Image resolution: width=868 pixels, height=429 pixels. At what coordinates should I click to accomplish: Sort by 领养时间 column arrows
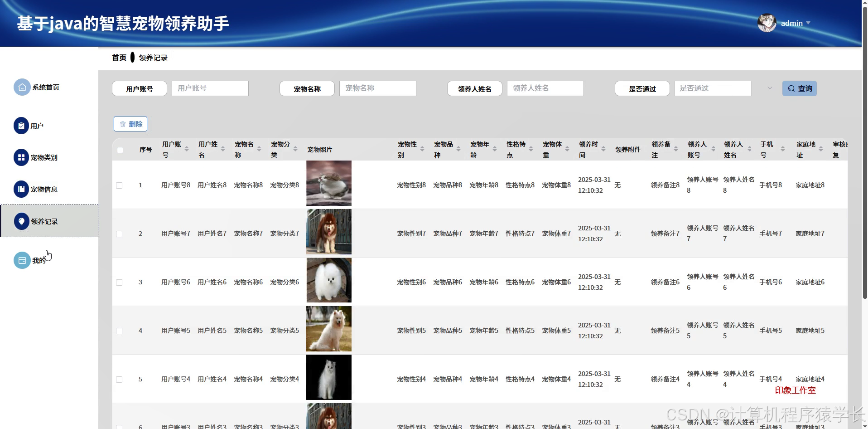(x=603, y=149)
